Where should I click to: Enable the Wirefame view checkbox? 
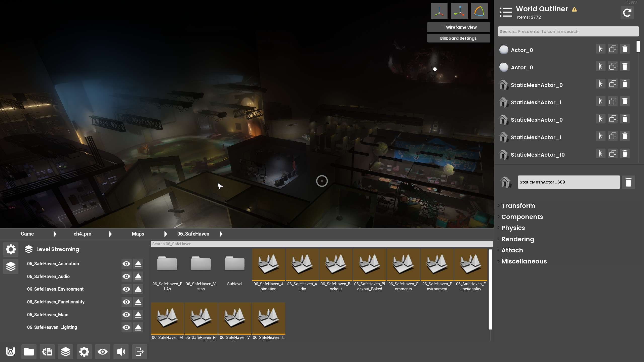coord(442,27)
